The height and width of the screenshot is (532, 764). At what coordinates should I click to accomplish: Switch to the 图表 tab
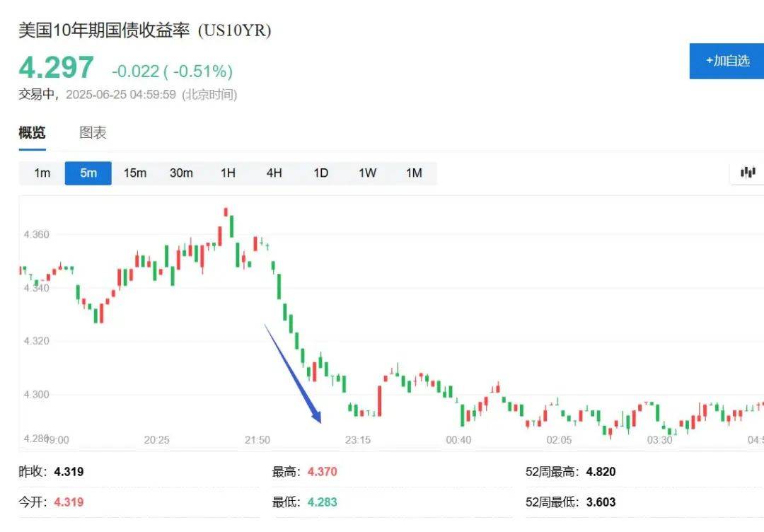[x=92, y=132]
